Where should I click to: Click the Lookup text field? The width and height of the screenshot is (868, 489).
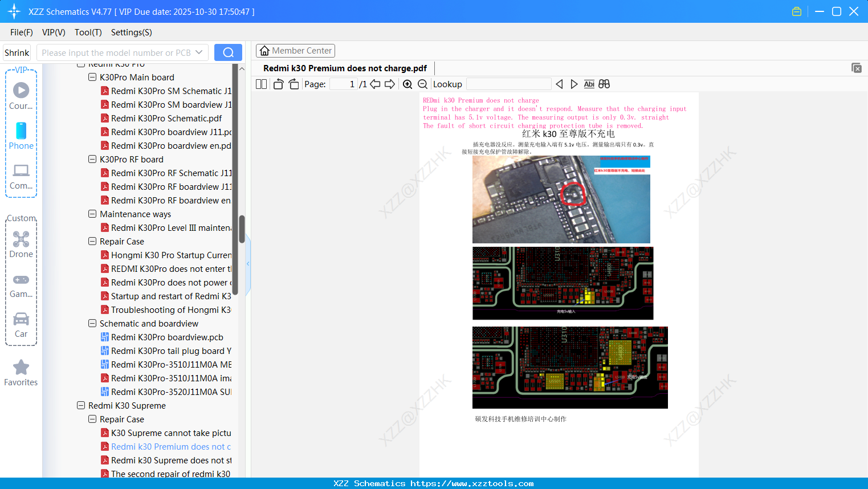tap(509, 84)
